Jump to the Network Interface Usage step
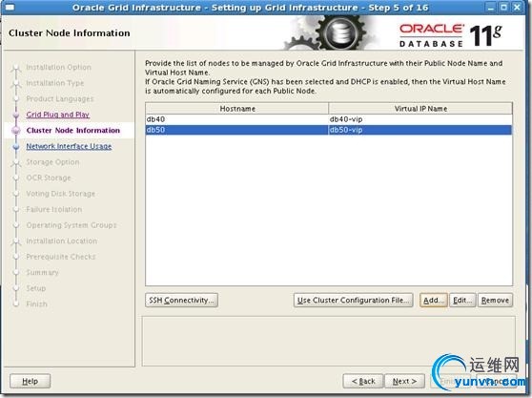532x398 pixels. pos(69,146)
